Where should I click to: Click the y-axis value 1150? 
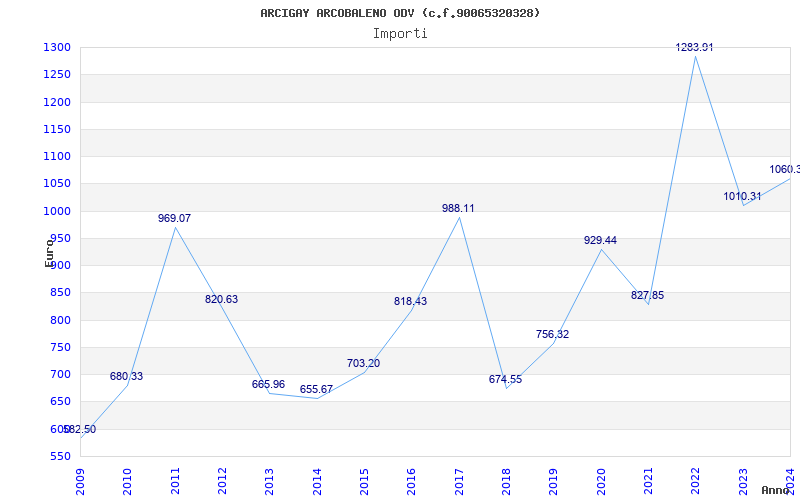coord(57,129)
